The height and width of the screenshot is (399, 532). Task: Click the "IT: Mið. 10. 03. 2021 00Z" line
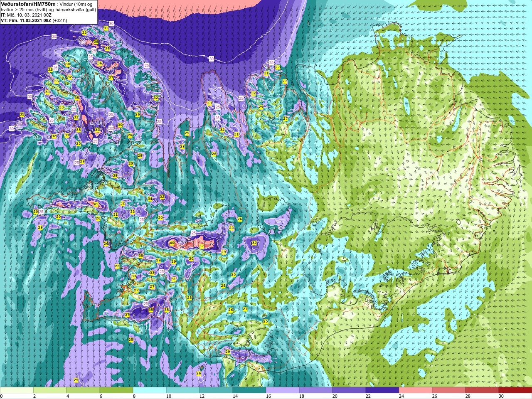click(26, 15)
